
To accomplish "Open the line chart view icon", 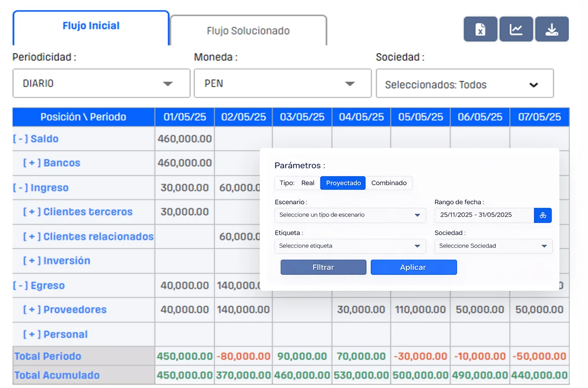I will (516, 30).
